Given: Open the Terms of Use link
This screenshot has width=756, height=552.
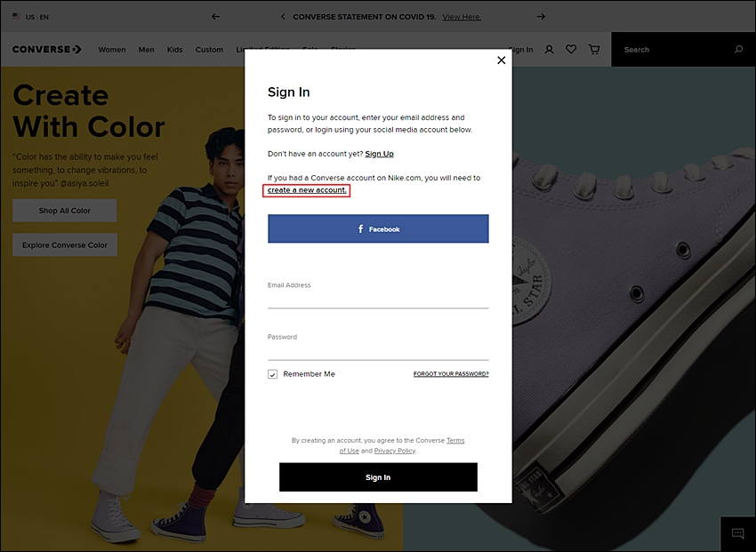Looking at the screenshot, I should (455, 440).
